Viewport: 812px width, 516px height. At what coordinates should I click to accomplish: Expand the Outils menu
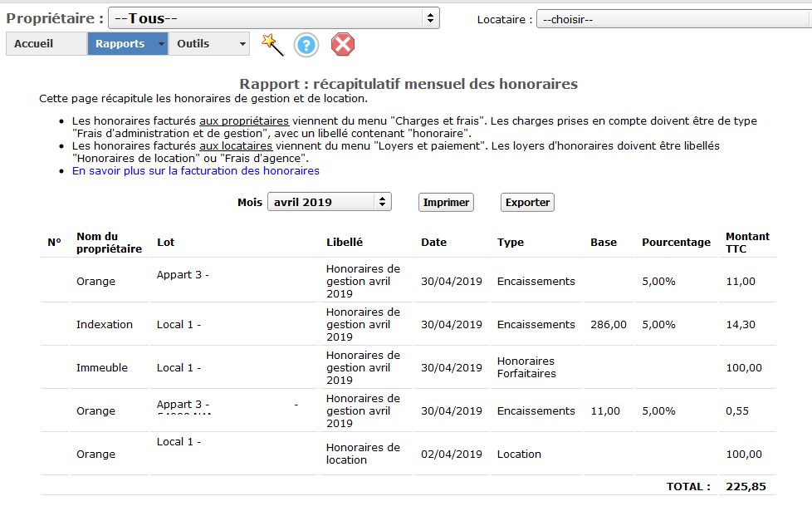208,44
